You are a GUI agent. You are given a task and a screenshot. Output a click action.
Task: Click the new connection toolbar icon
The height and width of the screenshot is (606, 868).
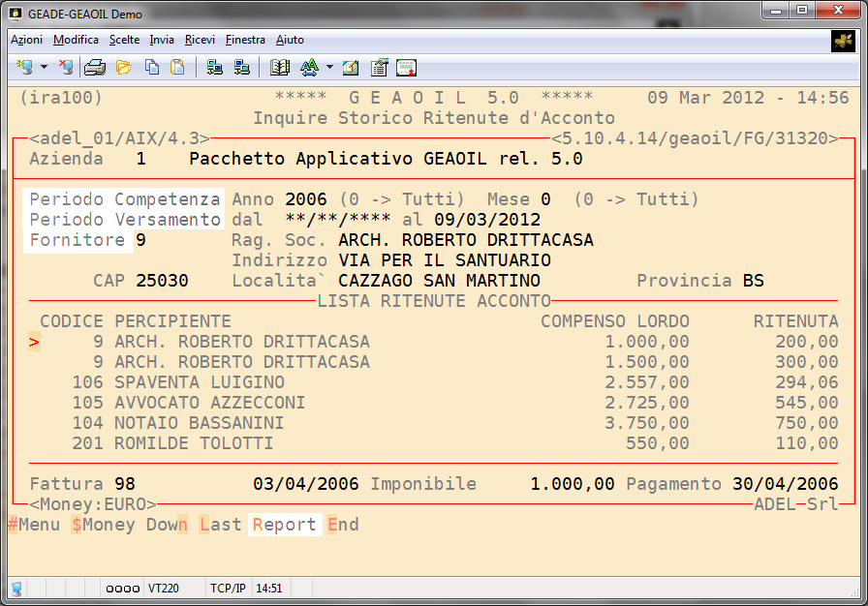[25, 67]
